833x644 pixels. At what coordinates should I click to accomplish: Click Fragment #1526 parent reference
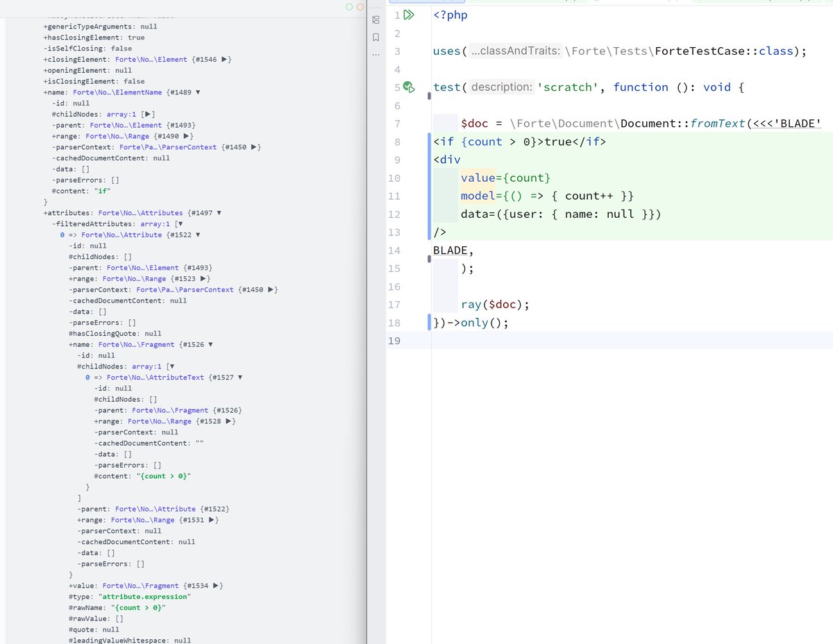click(x=187, y=410)
